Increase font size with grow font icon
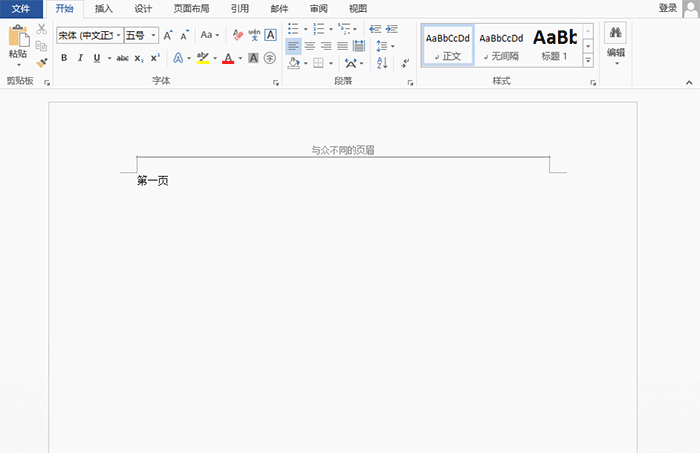Image resolution: width=700 pixels, height=453 pixels. (x=168, y=35)
